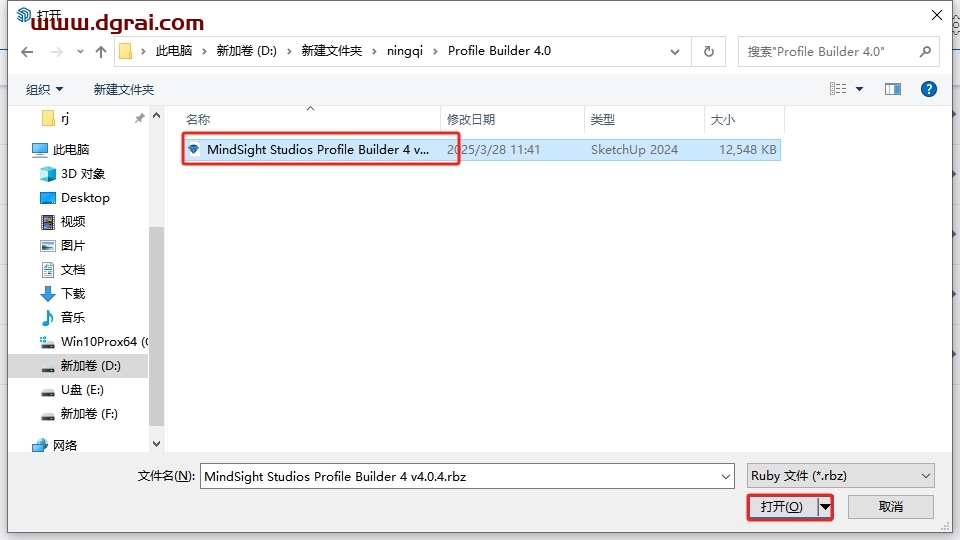Click the Forward navigation arrow
960x540 pixels.
(57, 51)
